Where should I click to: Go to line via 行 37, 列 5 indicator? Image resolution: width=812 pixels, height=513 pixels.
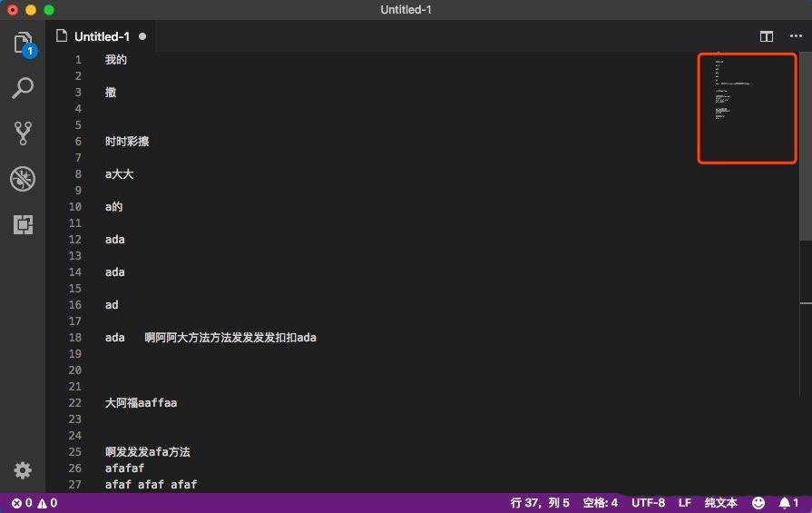click(540, 503)
